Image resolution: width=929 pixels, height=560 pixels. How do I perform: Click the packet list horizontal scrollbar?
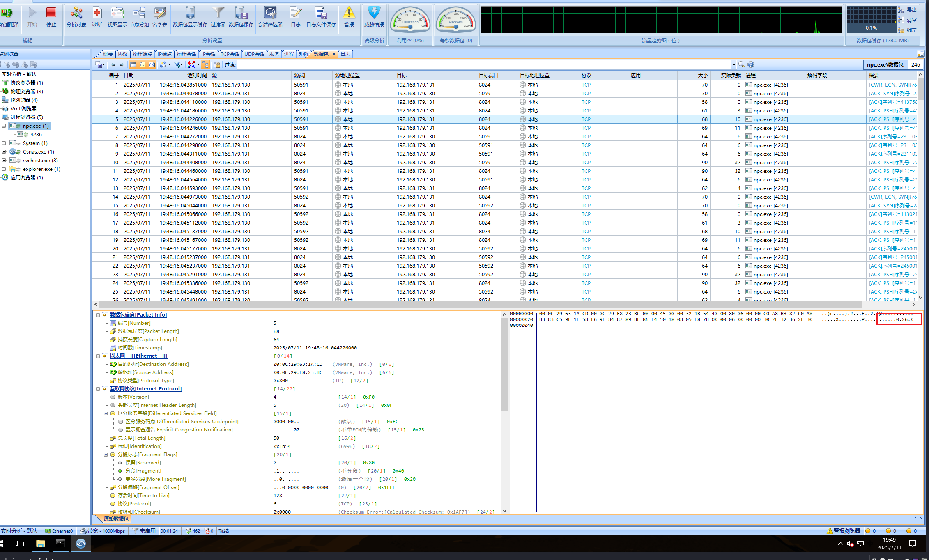click(x=493, y=305)
